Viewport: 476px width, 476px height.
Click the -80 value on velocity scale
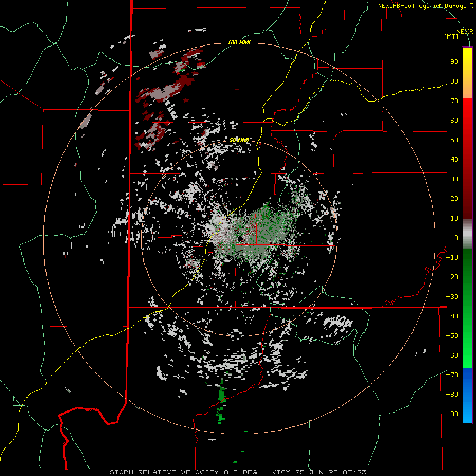(x=452, y=395)
